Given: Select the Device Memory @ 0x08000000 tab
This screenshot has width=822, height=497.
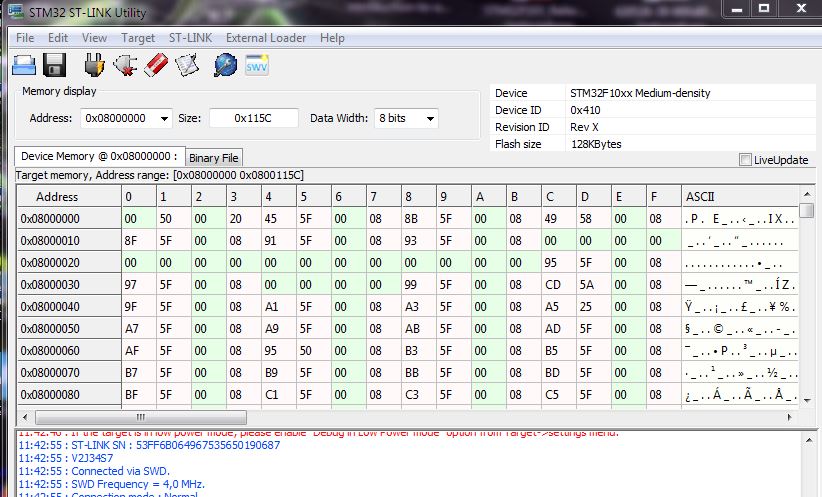Looking at the screenshot, I should point(100,156).
